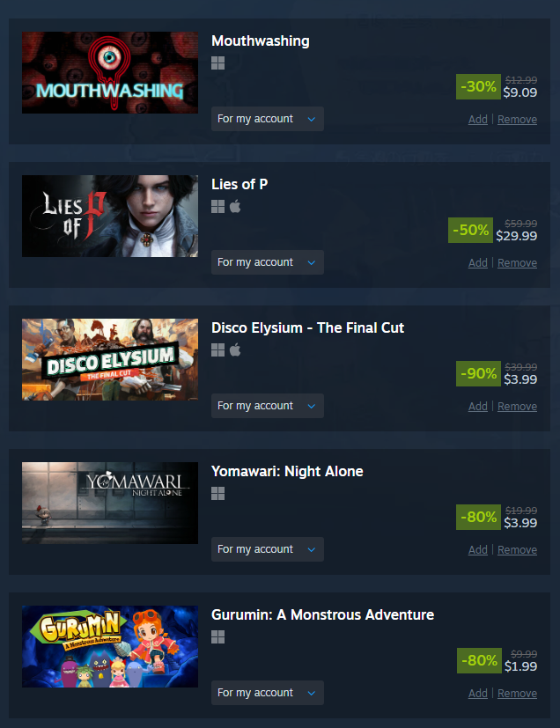Expand the Yomawari account dropdown
Viewport: 560px width, 728px height.
click(268, 549)
